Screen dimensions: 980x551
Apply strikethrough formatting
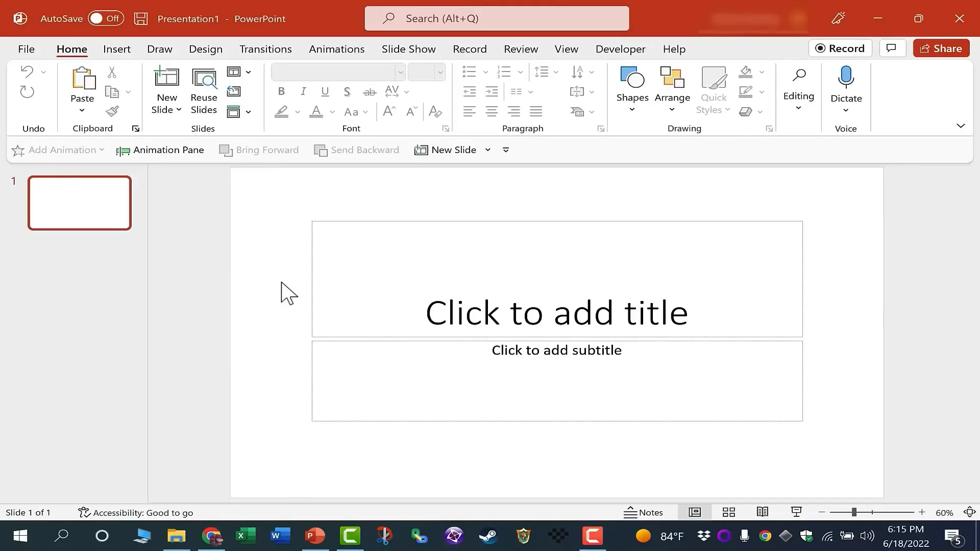click(370, 92)
